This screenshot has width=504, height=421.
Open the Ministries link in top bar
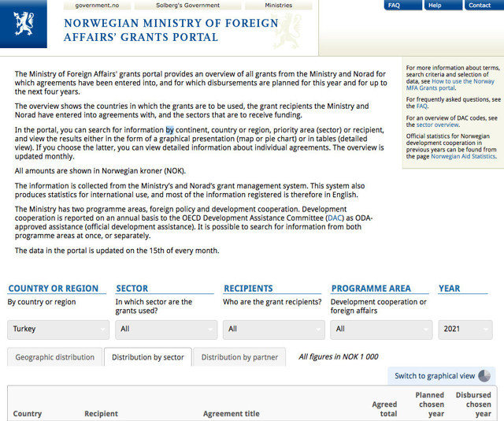[x=278, y=6]
